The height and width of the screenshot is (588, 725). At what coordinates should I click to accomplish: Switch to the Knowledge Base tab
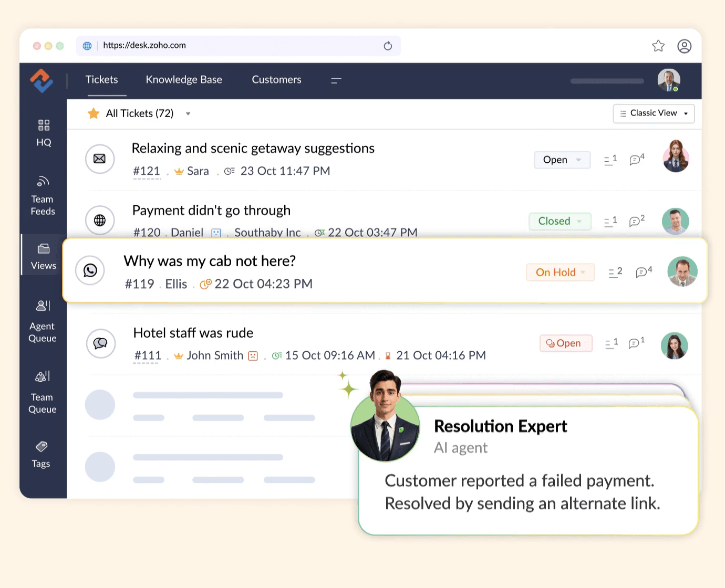184,80
